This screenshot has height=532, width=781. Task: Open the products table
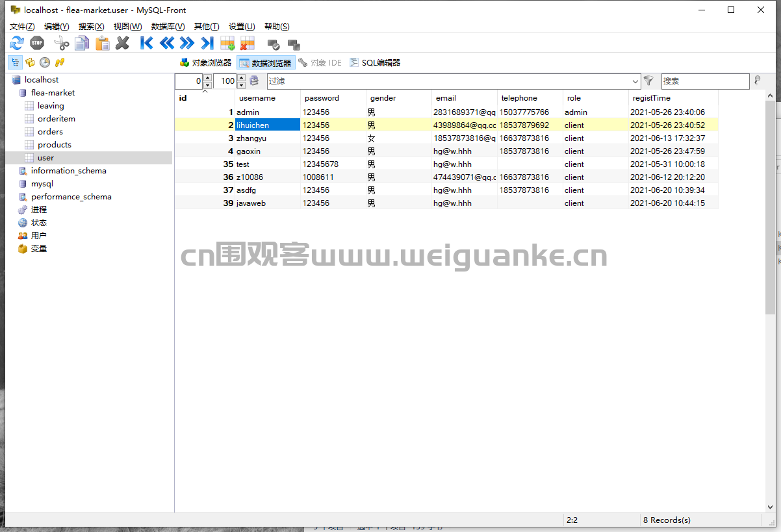point(55,145)
